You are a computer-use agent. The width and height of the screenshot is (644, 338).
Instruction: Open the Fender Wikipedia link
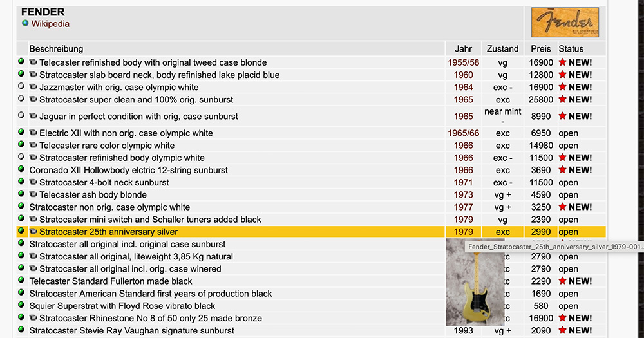[x=50, y=24]
